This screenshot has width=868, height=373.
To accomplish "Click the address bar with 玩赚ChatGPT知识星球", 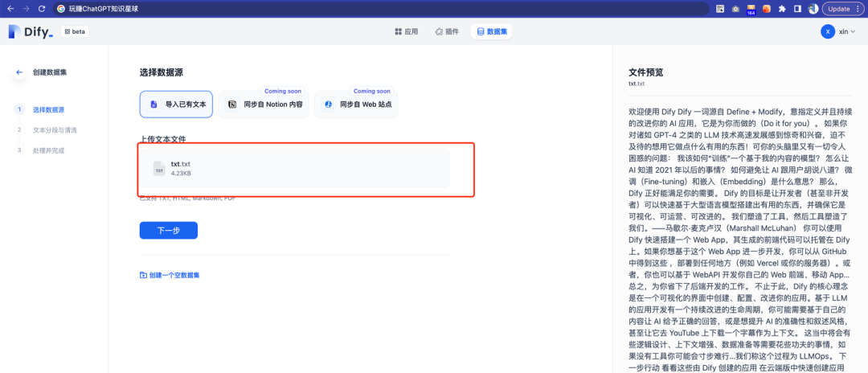I will pos(381,9).
